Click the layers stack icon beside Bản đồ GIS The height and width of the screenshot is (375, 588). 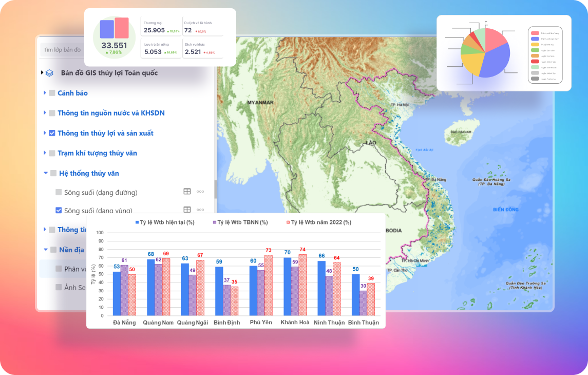49,73
